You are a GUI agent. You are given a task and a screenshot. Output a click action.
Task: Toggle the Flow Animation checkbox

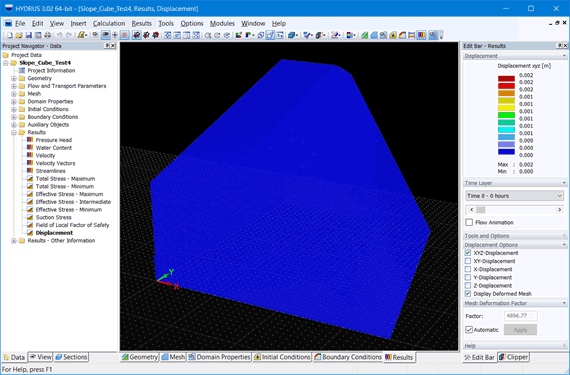point(469,222)
